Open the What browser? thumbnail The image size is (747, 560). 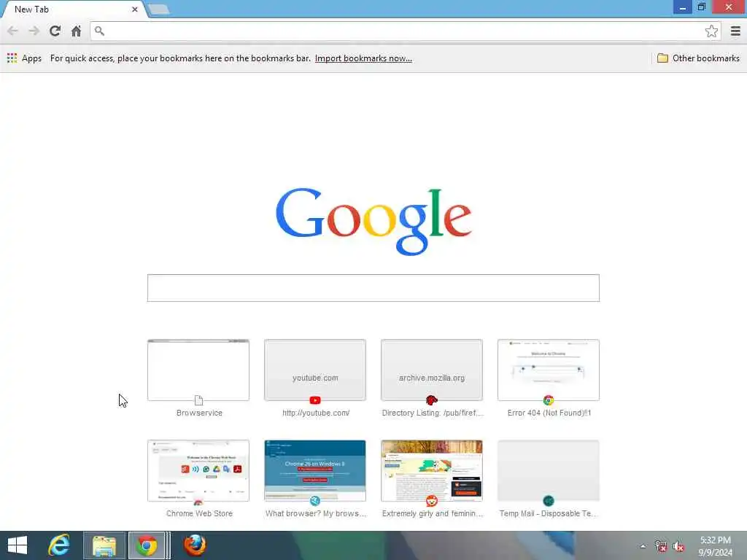point(315,470)
